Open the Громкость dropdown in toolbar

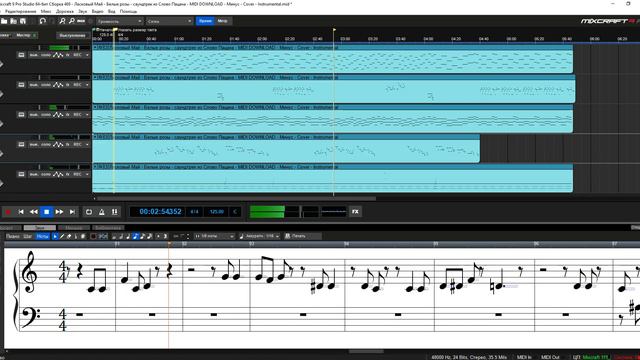[120, 21]
